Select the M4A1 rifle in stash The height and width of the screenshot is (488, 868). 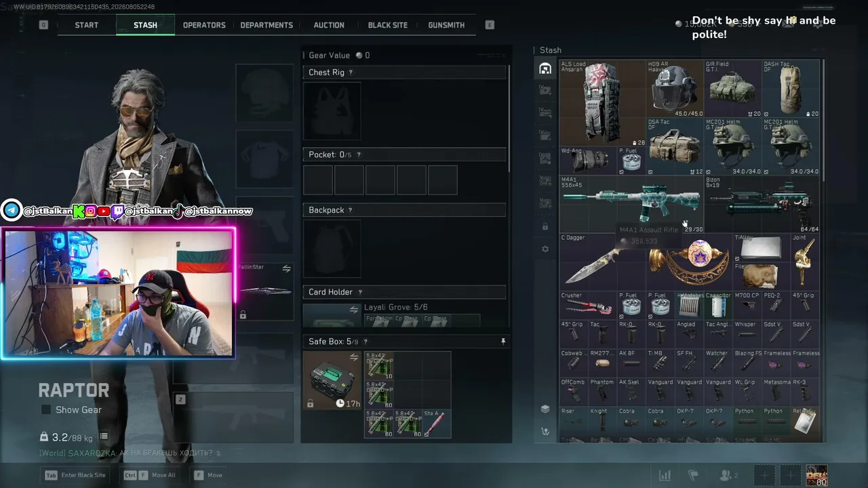pyautogui.click(x=631, y=204)
